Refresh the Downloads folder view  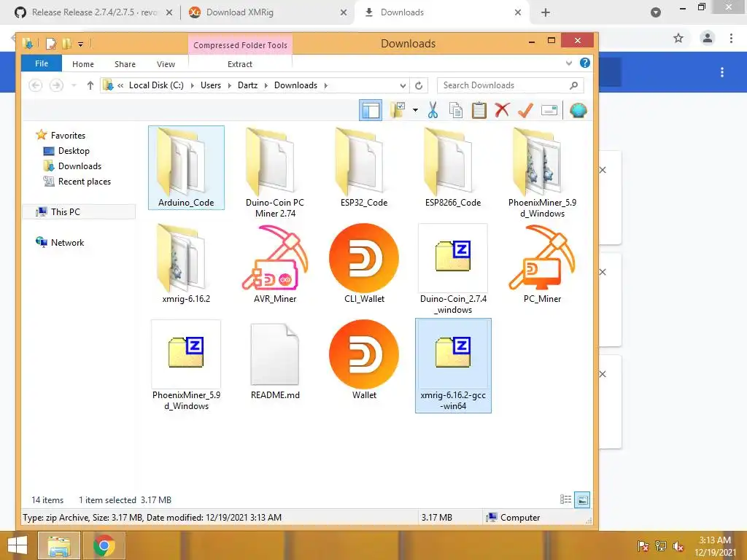[x=419, y=86]
